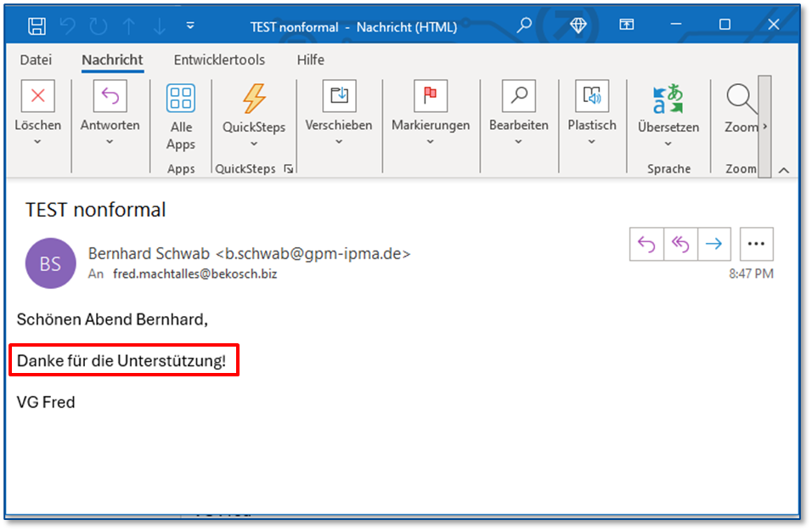Click the TEST nonformal subject line
This screenshot has width=812, height=531.
click(x=96, y=210)
